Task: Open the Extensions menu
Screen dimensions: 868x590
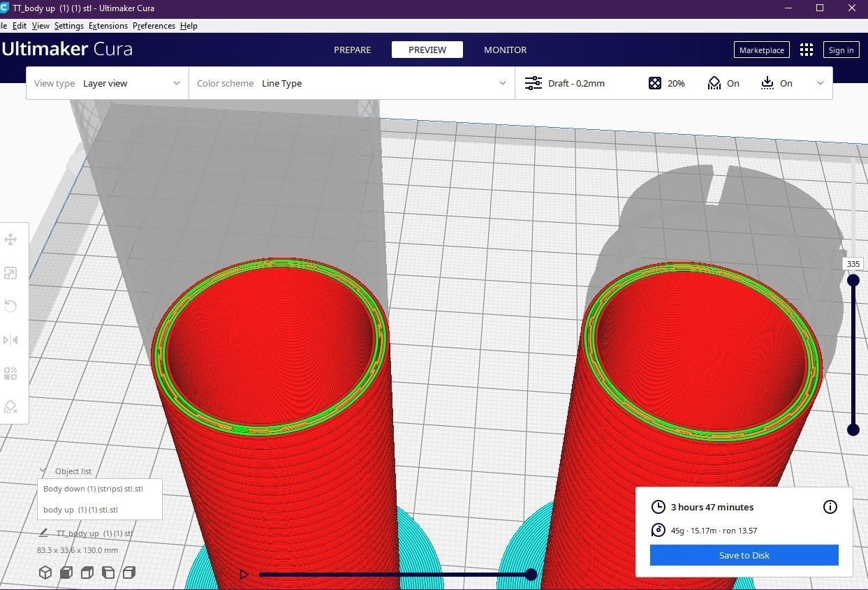Action: point(108,26)
